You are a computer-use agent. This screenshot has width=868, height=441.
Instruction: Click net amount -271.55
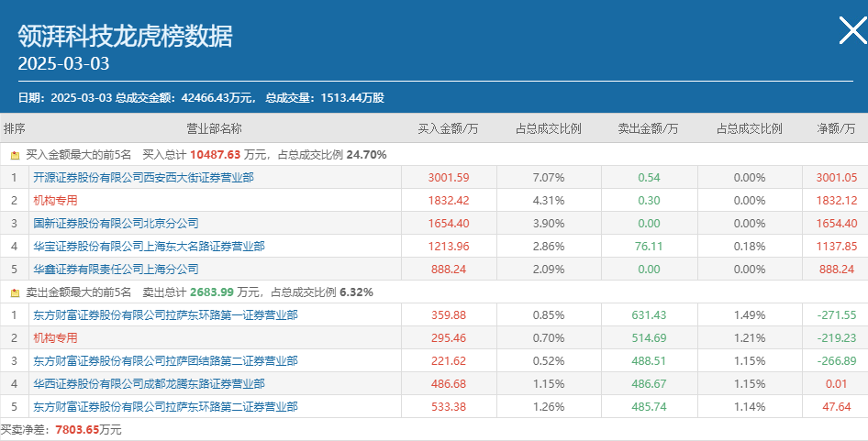837,315
